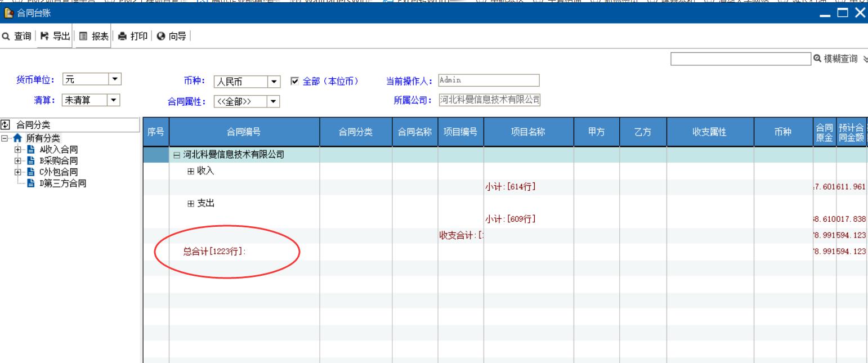Toggle the 全部(本位币) checkbox

coord(294,80)
